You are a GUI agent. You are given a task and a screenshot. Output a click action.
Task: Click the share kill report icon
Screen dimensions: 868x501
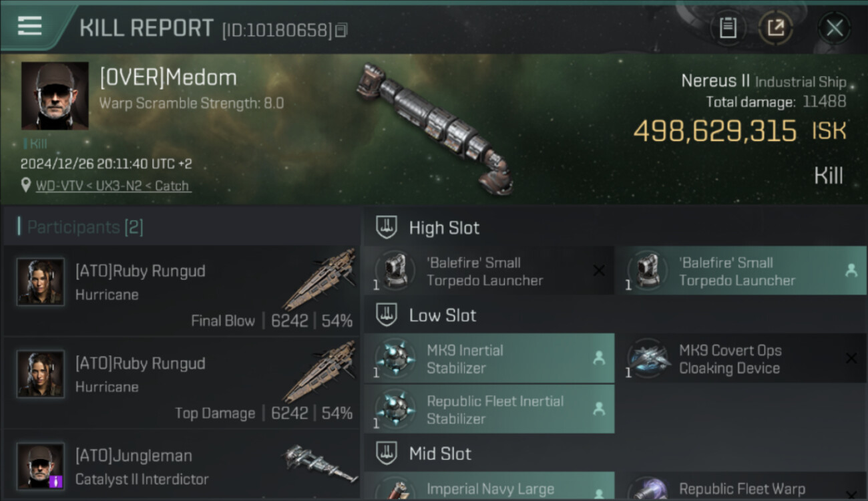coord(775,28)
